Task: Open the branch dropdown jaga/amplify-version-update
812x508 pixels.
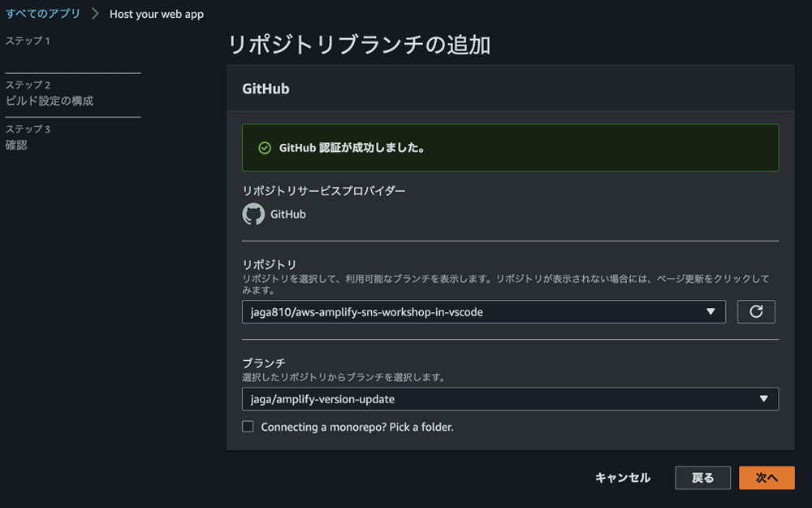Action: coord(510,399)
